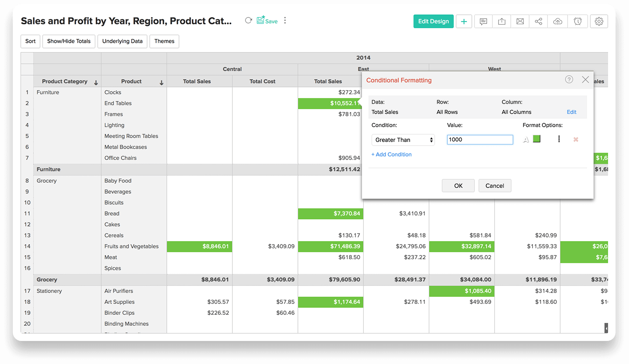629x364 pixels.
Task: Pick the green background color swatch
Action: coord(537,139)
